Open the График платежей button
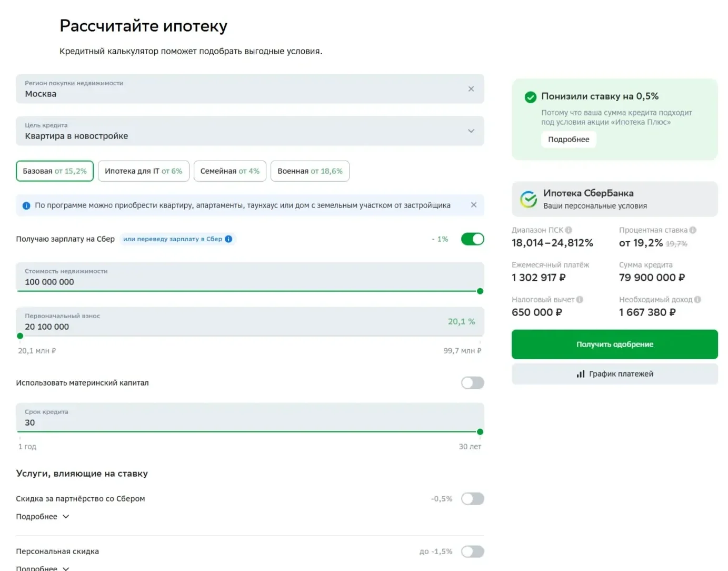The height and width of the screenshot is (571, 728). (615, 374)
